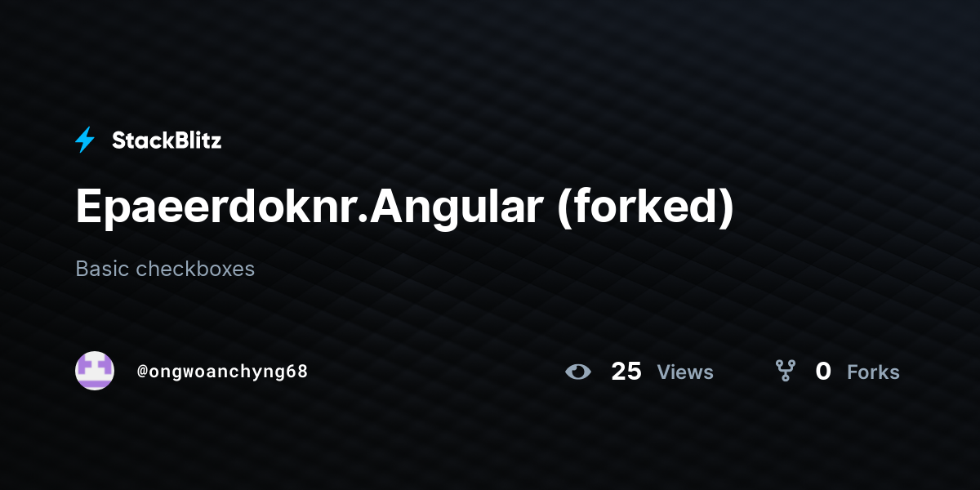Click the 25 view count number
Image resolution: width=980 pixels, height=490 pixels.
(626, 372)
